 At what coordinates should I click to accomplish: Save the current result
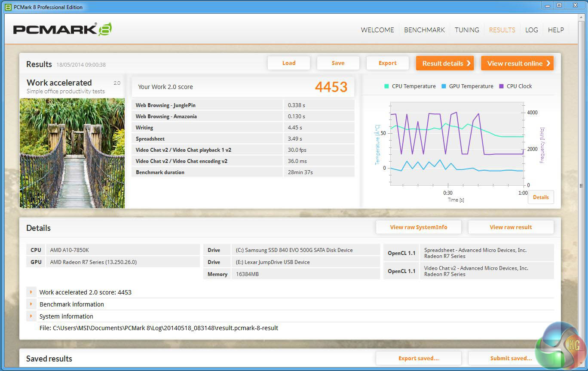(338, 63)
